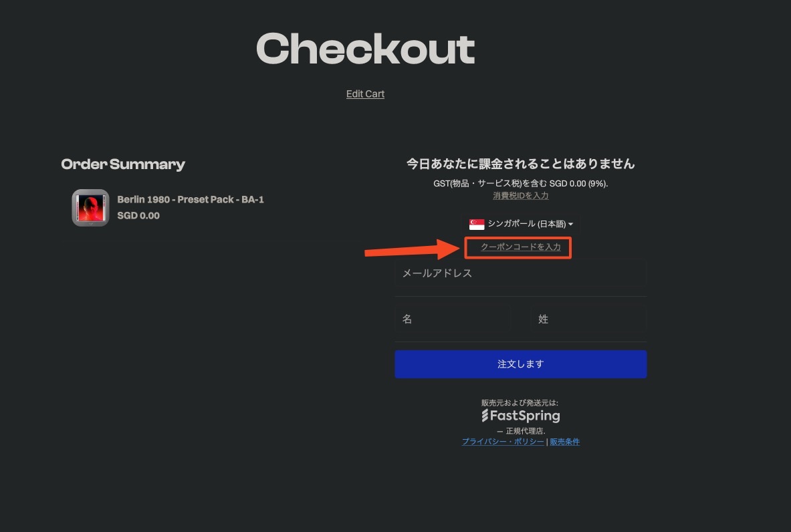Open the クーポンコードを入力 coupon link
Viewport: 791px width, 532px height.
tap(521, 247)
